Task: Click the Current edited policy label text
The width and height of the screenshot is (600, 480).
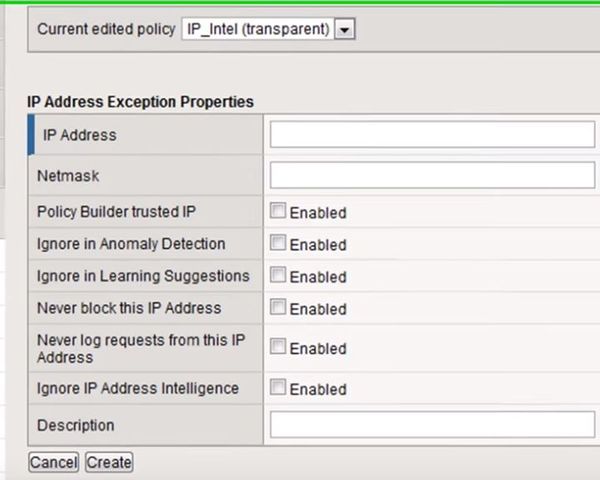Action: coord(106,29)
